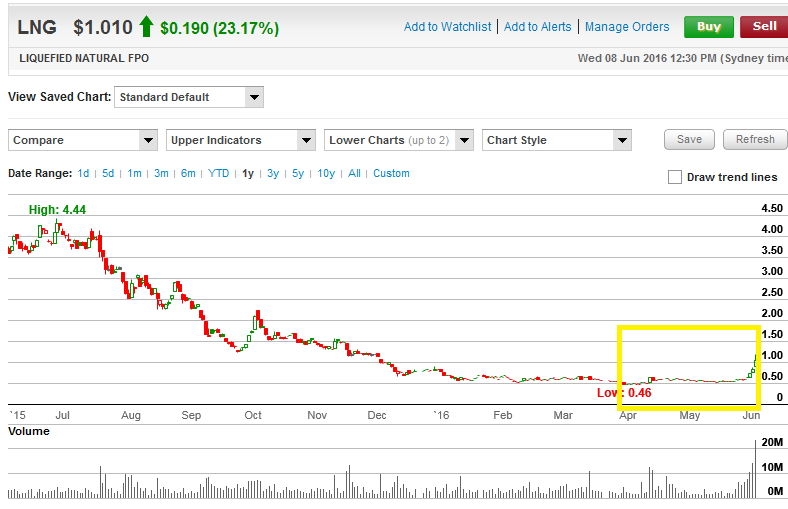Open the Lower Charts dropdown

click(399, 140)
